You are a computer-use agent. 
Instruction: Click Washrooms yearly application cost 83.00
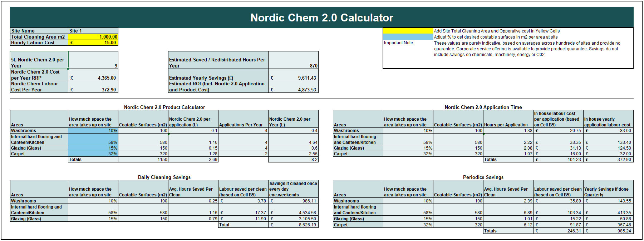coord(608,131)
